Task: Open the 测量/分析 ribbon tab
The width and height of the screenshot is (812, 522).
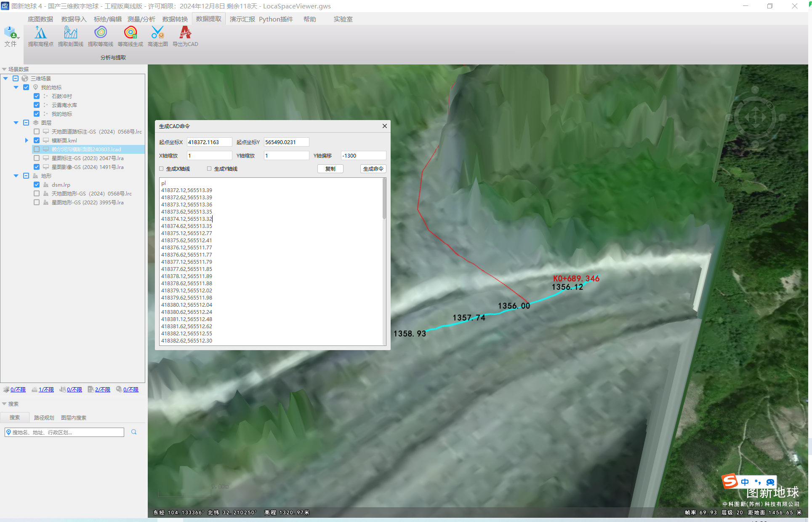Action: coord(141,19)
